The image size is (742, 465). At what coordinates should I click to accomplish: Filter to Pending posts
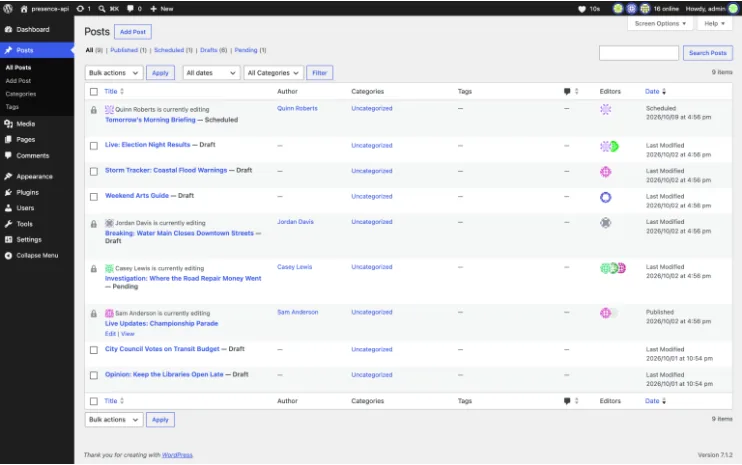[250, 50]
